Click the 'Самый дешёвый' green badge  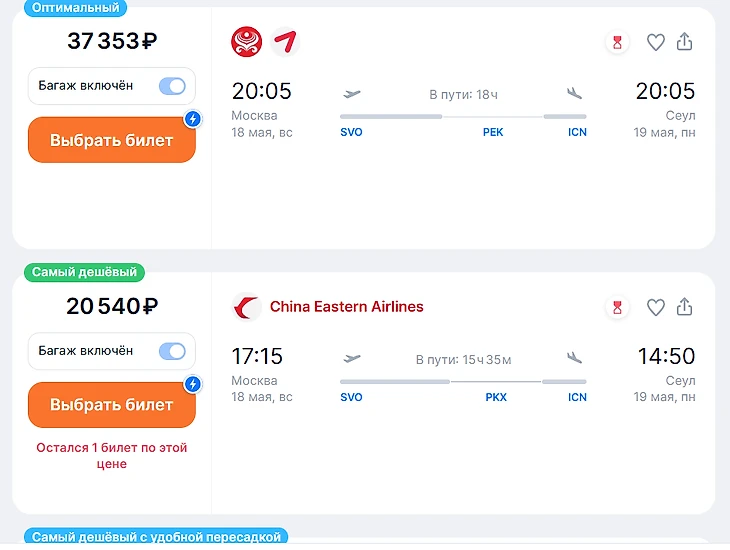pos(85,272)
